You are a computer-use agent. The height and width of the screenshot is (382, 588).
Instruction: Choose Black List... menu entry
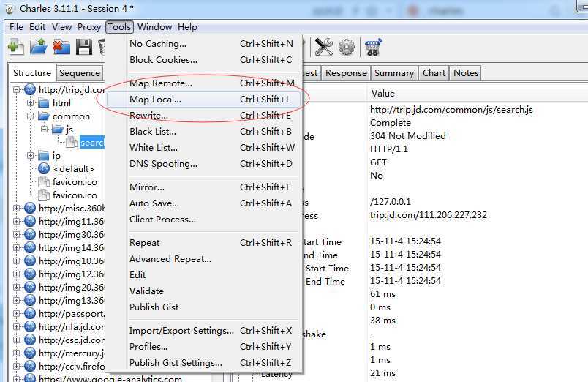(204, 132)
